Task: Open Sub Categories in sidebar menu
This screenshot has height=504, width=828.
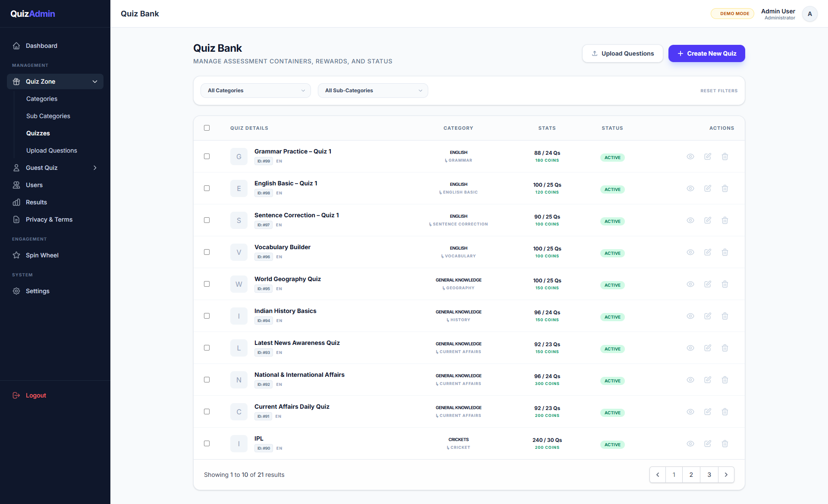Action: coord(48,116)
